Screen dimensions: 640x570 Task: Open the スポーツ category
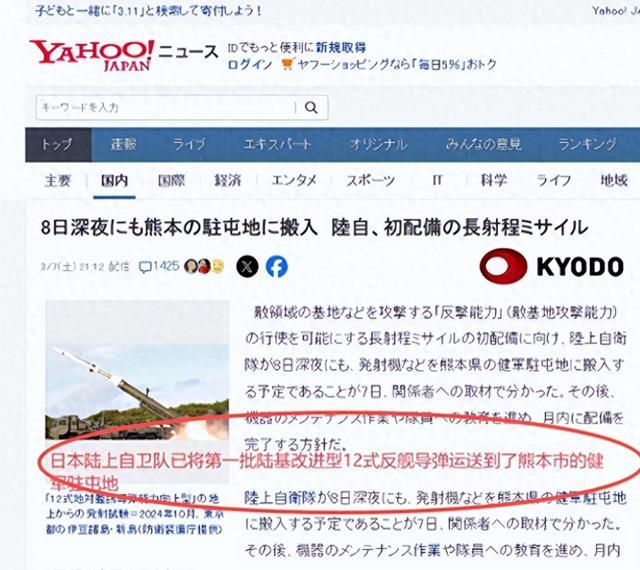click(x=371, y=180)
